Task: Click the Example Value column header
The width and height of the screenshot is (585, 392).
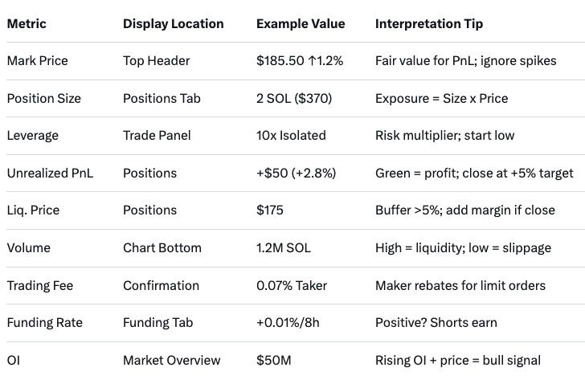Action: pyautogui.click(x=301, y=24)
